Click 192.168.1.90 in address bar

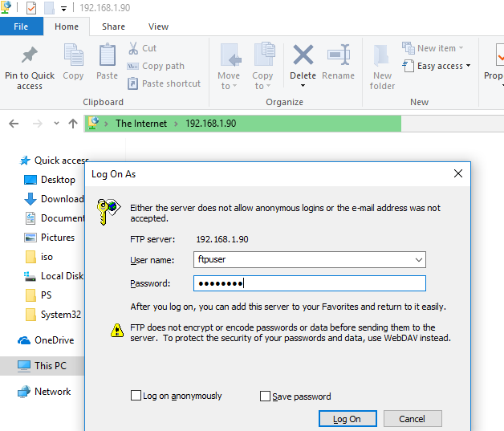point(211,124)
